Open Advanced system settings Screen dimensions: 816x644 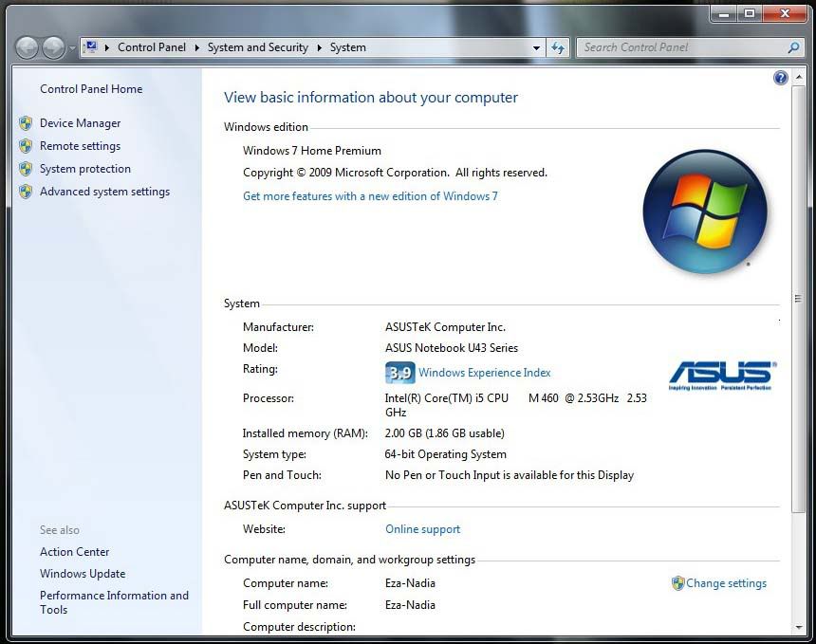105,192
